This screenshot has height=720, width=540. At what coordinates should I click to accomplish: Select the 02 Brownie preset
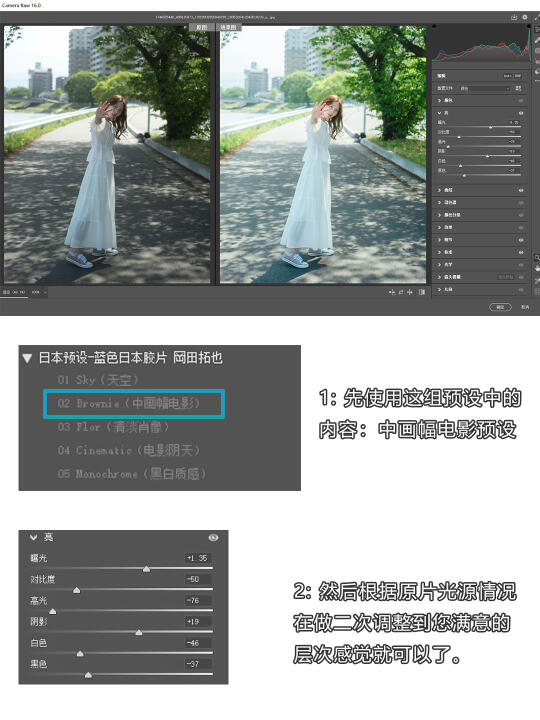coord(134,404)
